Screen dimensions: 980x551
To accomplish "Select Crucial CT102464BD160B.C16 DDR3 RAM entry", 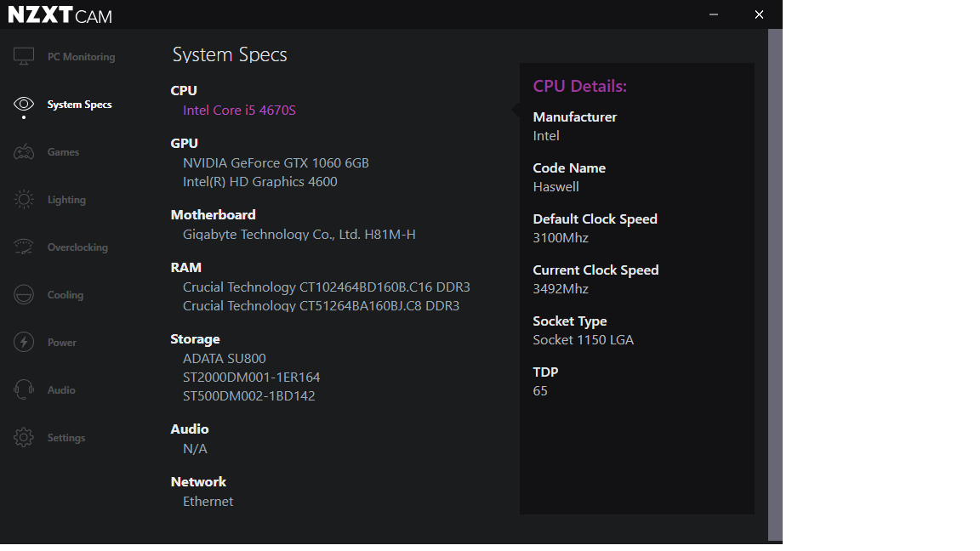I will point(327,287).
